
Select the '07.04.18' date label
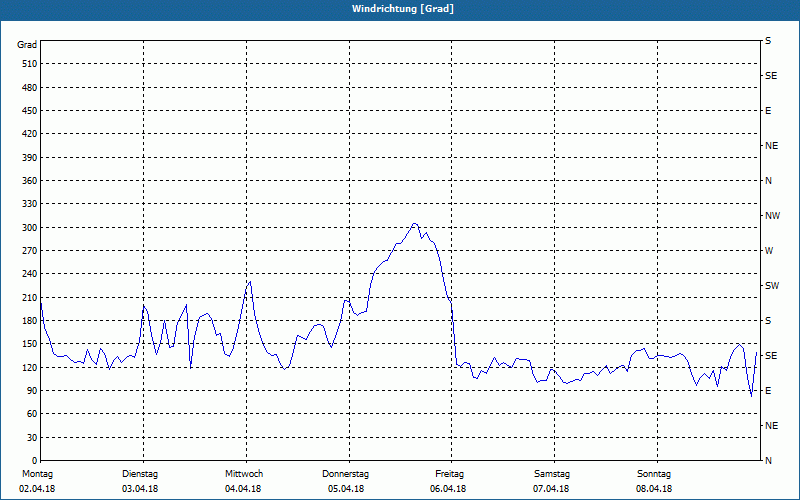click(551, 489)
